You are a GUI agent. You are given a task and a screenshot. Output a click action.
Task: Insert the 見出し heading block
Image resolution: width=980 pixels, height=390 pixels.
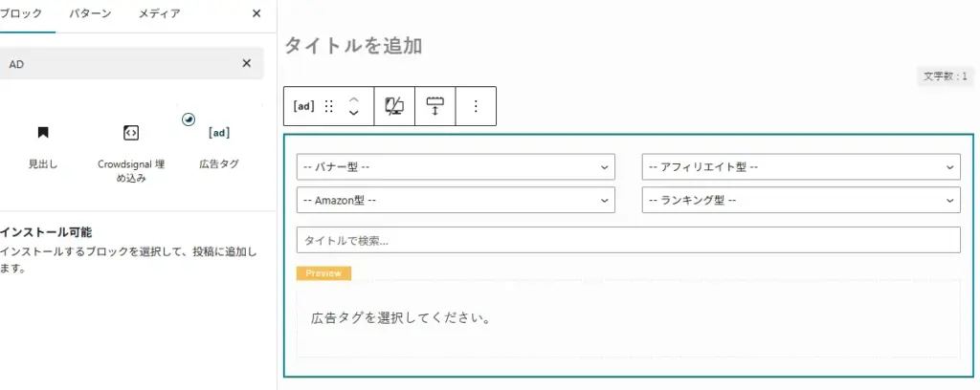pos(42,147)
